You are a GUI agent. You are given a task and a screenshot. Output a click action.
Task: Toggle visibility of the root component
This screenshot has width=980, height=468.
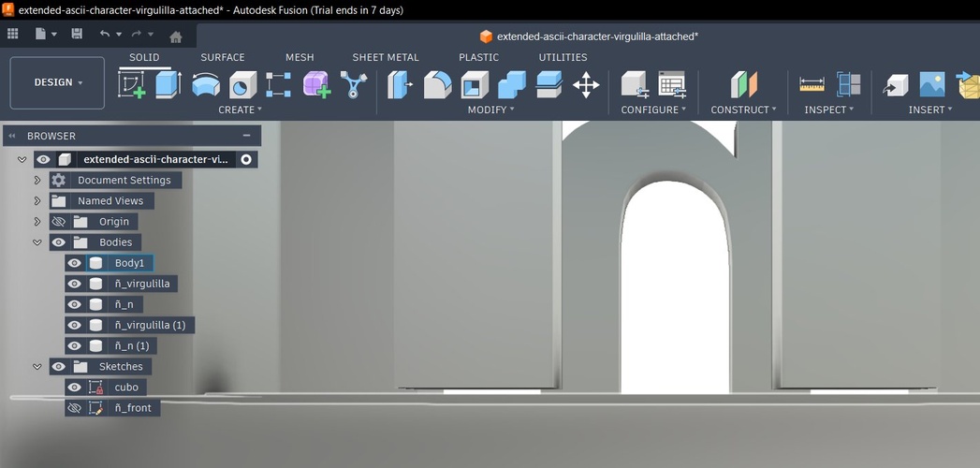click(43, 159)
